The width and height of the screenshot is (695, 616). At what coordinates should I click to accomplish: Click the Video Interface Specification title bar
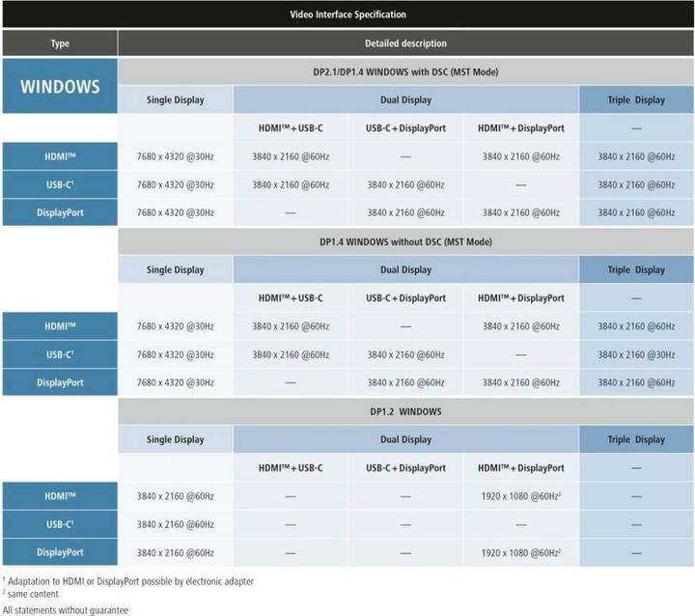(x=347, y=14)
